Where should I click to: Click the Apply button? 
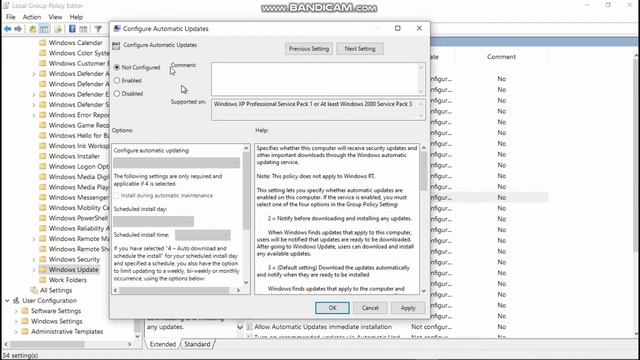click(408, 308)
